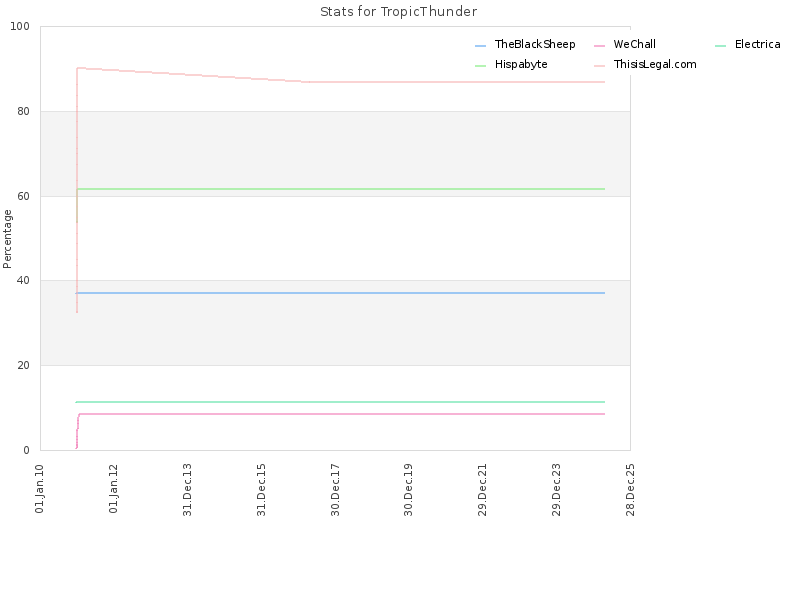This screenshot has width=800, height=600.
Task: Click the blue TheBlackSheep line in the chart
Action: tap(340, 293)
